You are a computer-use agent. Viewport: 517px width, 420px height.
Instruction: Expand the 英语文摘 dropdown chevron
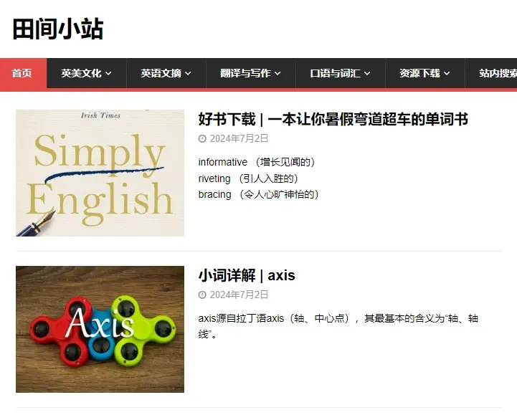coord(188,74)
